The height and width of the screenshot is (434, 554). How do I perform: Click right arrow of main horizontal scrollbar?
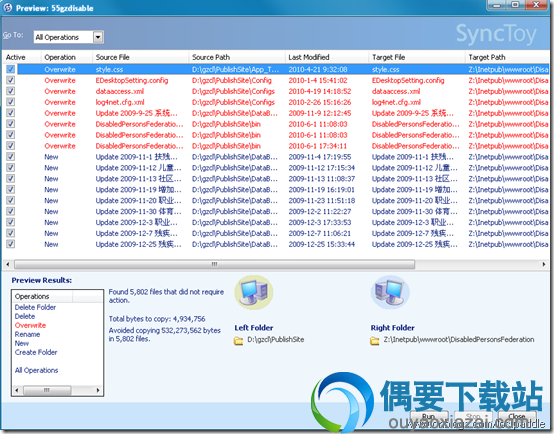544,264
